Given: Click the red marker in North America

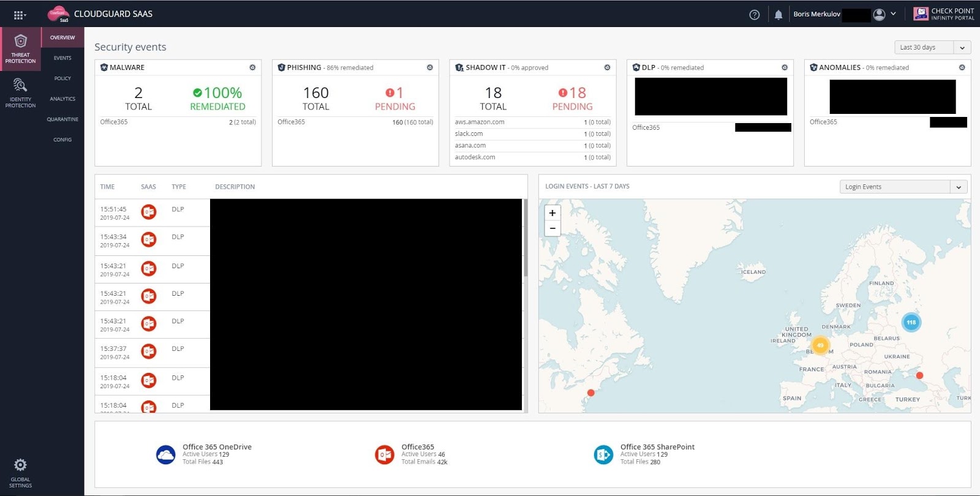Looking at the screenshot, I should 590,393.
